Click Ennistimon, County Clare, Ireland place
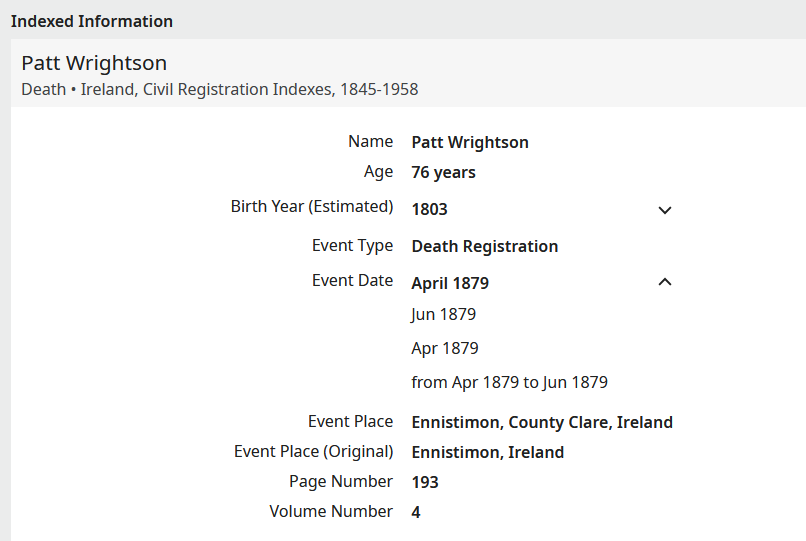 542,422
